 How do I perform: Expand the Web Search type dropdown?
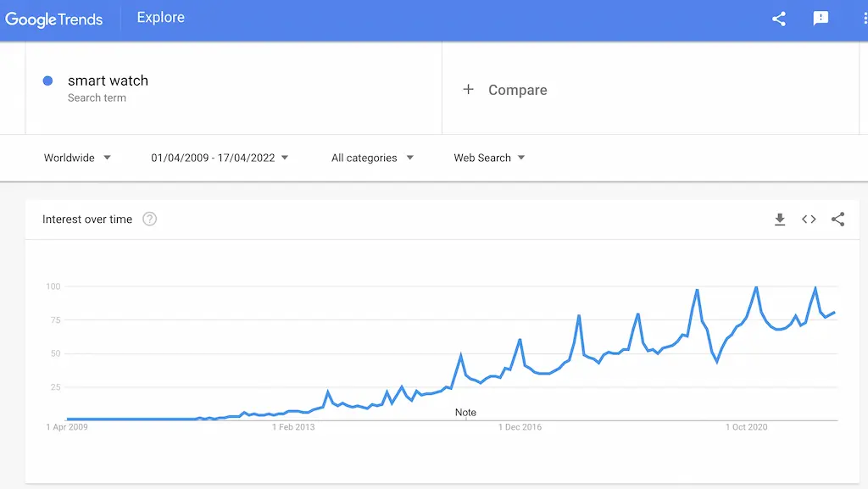tap(489, 158)
